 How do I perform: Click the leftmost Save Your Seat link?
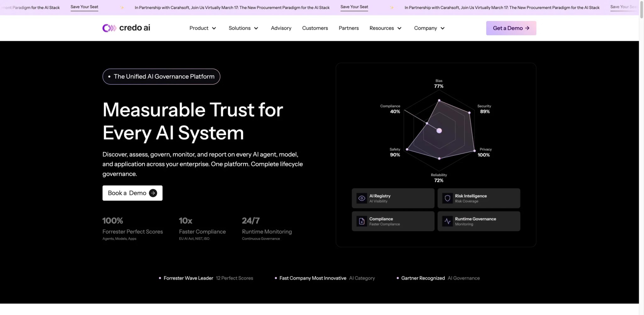click(x=84, y=7)
